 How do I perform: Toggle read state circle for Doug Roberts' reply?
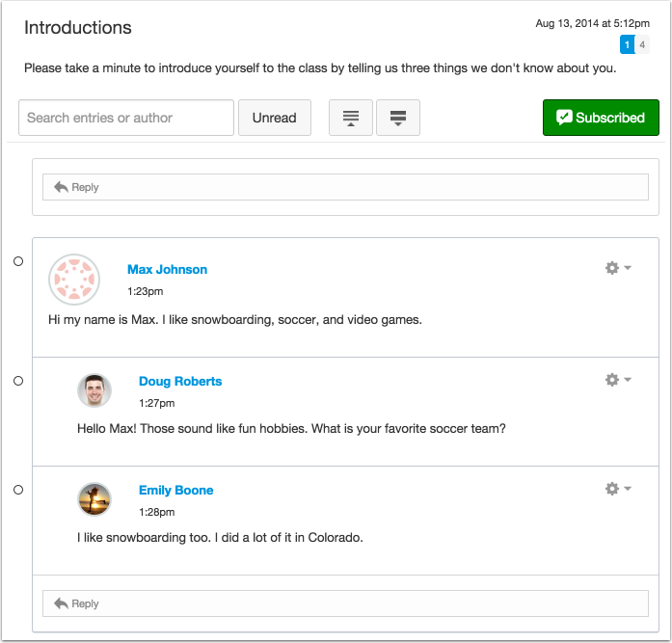18,381
